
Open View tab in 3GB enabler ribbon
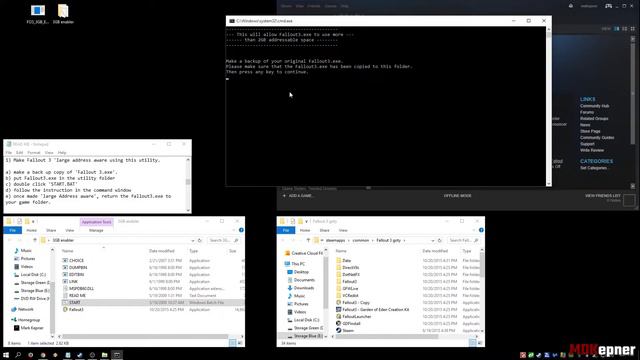(70, 230)
